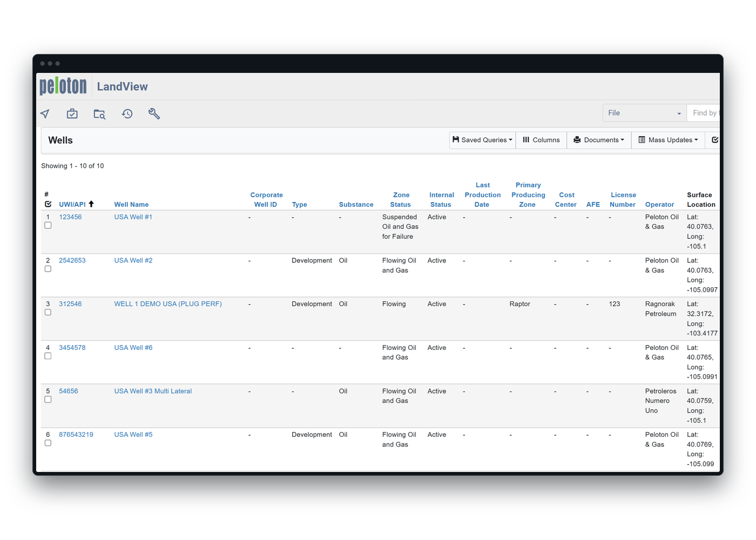Click the sort arrow beside UWI/API

coord(91,204)
